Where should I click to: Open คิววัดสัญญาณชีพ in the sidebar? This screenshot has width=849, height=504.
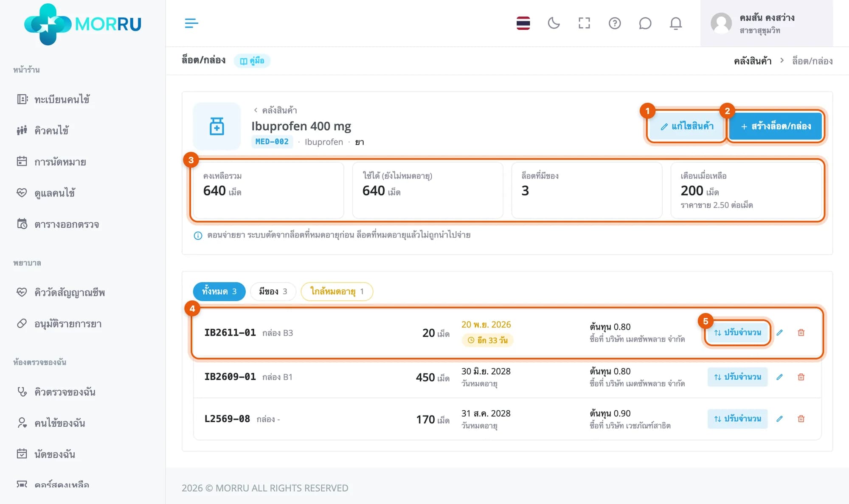coord(61,292)
